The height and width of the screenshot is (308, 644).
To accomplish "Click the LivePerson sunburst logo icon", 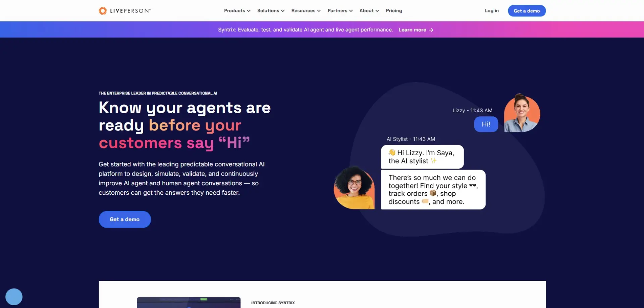I will point(103,11).
